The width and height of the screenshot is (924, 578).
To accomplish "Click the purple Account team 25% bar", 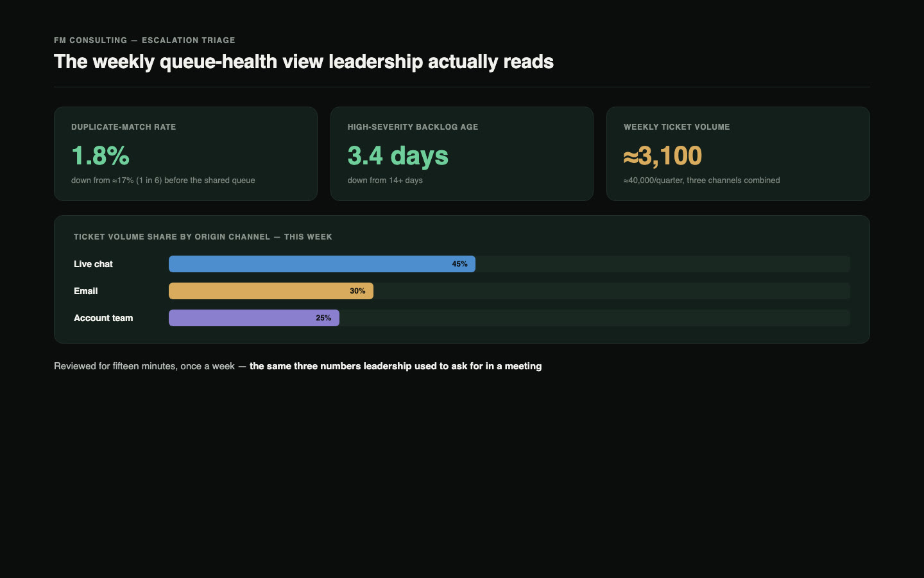I will point(254,318).
